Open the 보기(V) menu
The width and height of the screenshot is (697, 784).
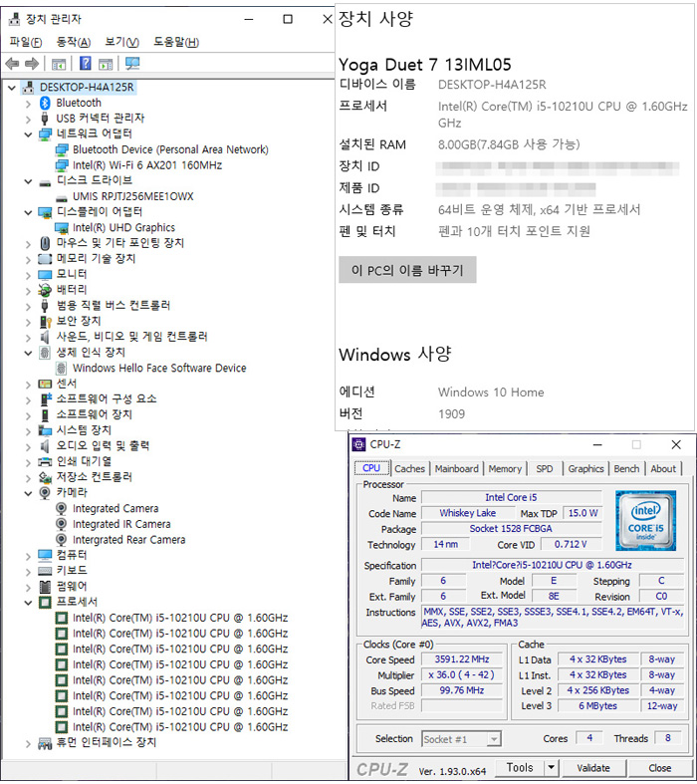pyautogui.click(x=121, y=42)
